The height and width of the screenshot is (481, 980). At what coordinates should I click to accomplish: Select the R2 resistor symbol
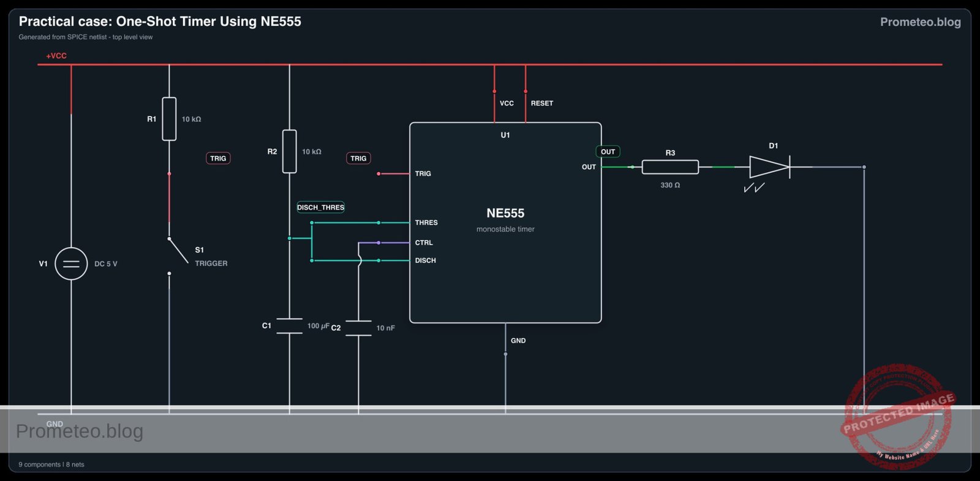click(290, 151)
